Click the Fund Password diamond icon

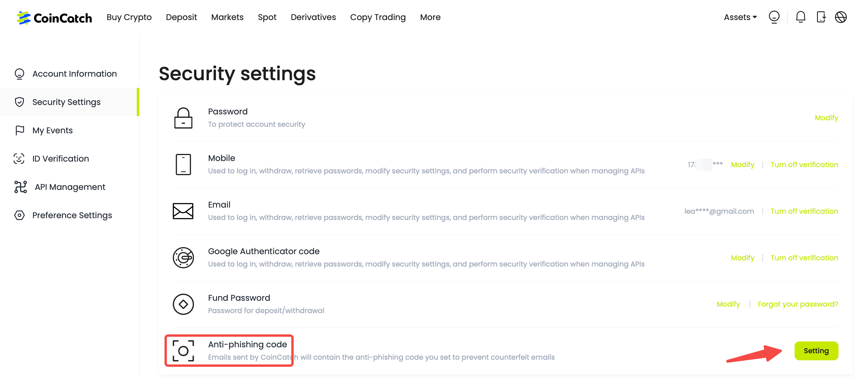[183, 304]
